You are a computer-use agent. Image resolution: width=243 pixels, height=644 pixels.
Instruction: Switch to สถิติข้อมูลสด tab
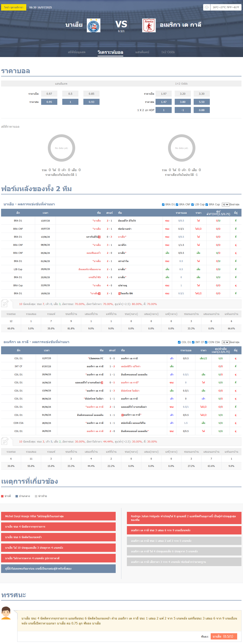tap(76, 52)
